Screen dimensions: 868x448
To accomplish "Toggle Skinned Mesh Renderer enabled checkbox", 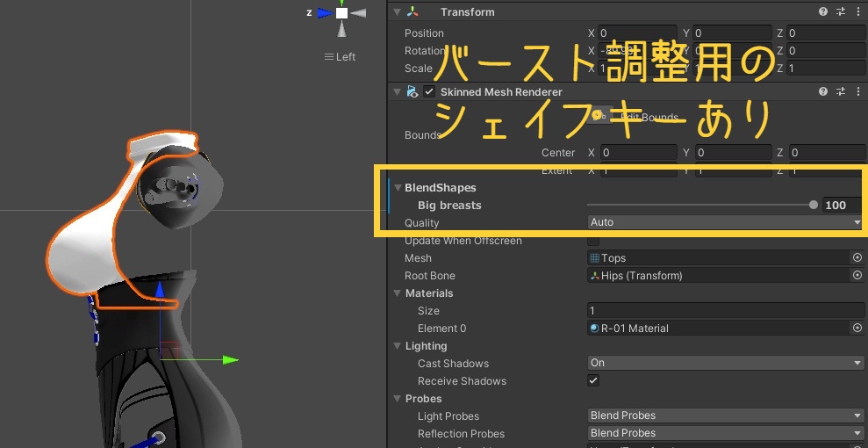I will (x=429, y=91).
